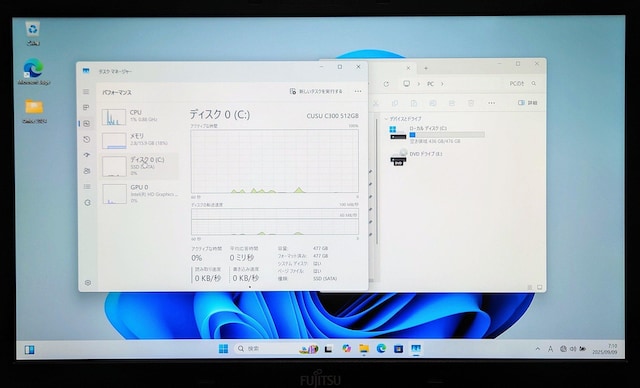
Task: Open File Explorer from taskbar
Action: click(364, 348)
